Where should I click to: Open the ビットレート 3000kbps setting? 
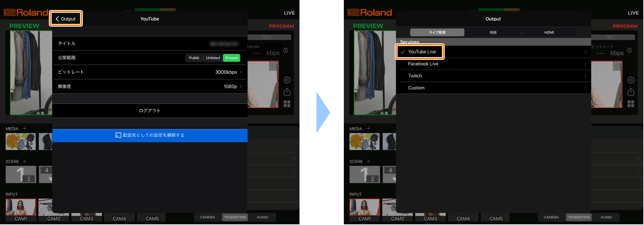pos(150,72)
